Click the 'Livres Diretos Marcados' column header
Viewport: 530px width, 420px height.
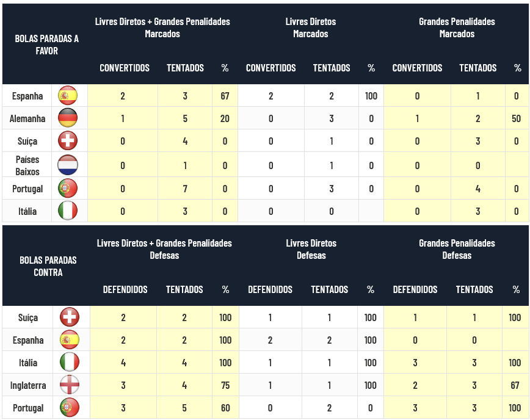point(311,27)
